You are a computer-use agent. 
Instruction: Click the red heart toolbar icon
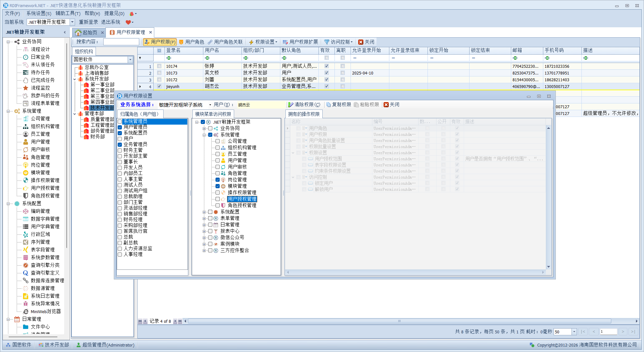[128, 22]
